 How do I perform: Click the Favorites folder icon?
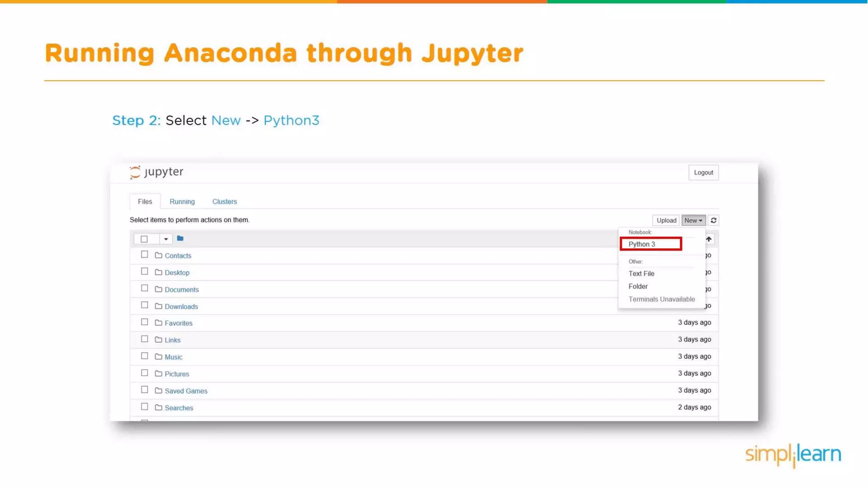tap(159, 323)
